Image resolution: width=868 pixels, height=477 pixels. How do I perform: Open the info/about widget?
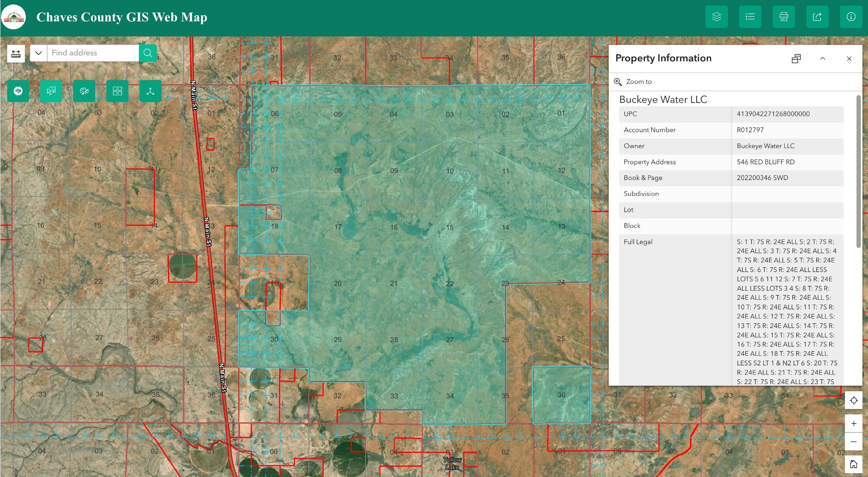[851, 17]
